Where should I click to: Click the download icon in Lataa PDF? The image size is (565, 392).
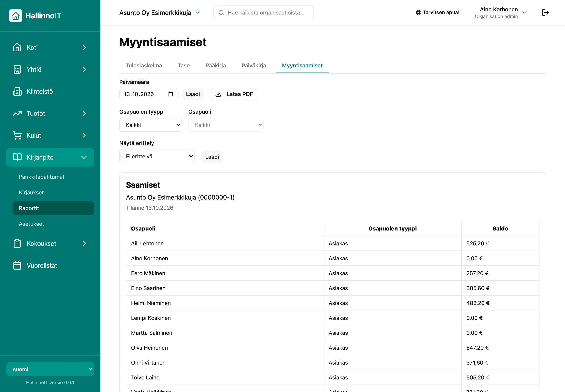coord(218,94)
